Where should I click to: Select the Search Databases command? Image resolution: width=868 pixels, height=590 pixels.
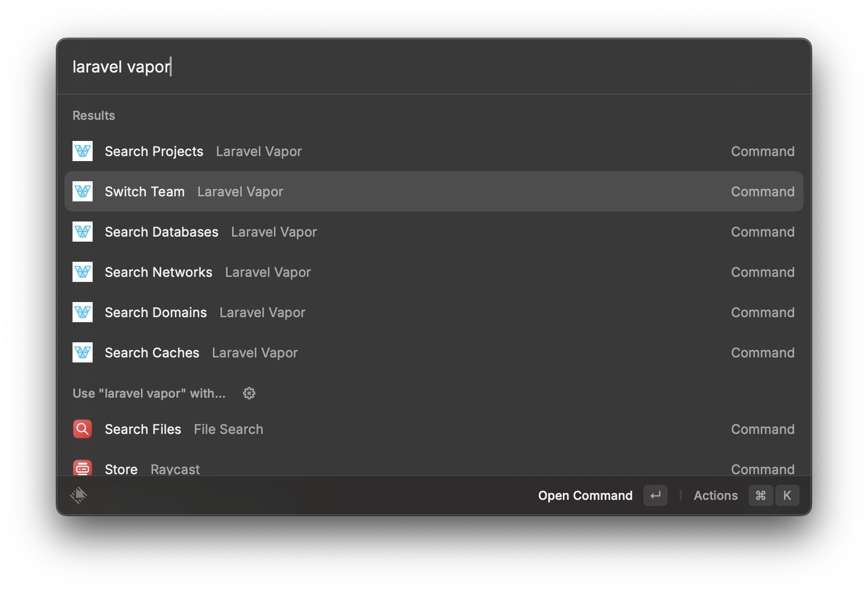[434, 232]
